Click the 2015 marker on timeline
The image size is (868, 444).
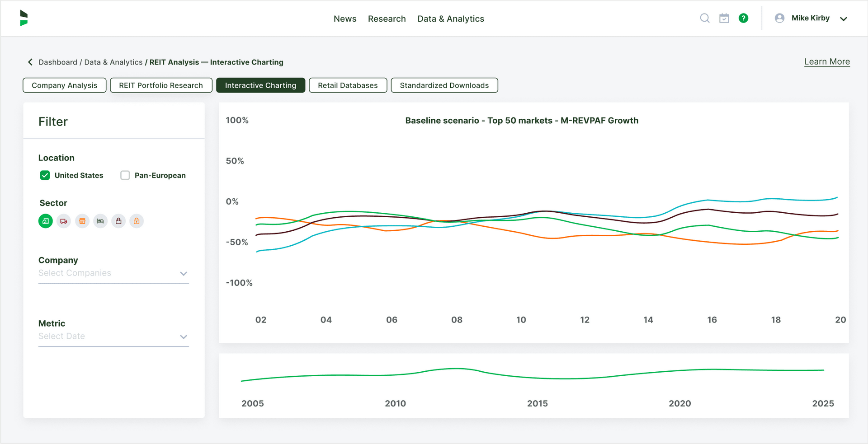tap(537, 403)
